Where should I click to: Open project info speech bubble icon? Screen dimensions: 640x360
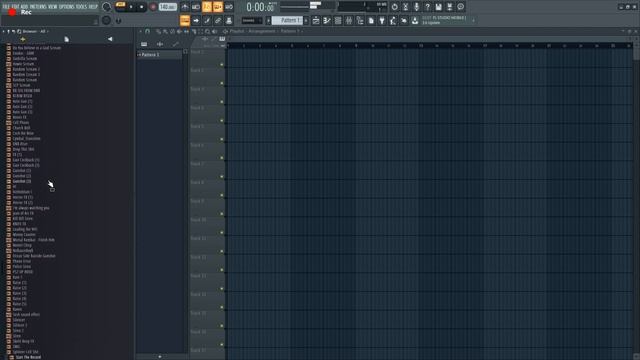pyautogui.click(x=460, y=7)
